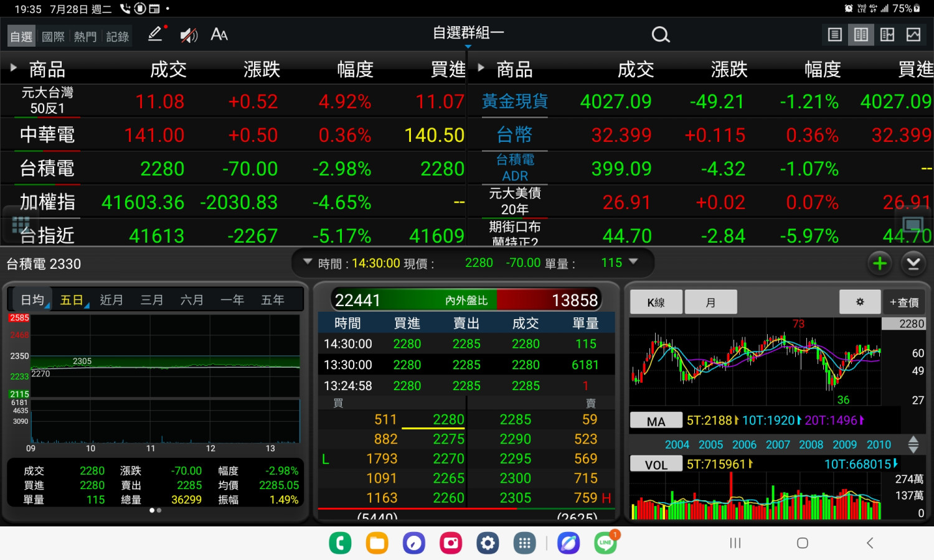The width and height of the screenshot is (934, 560).
Task: Open the 自選群組一 group dropdown
Action: pos(468,34)
